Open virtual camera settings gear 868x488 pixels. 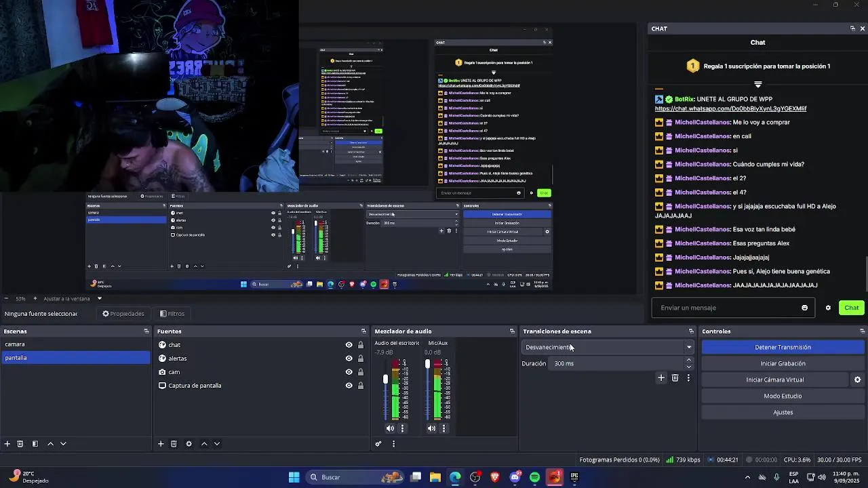click(857, 380)
